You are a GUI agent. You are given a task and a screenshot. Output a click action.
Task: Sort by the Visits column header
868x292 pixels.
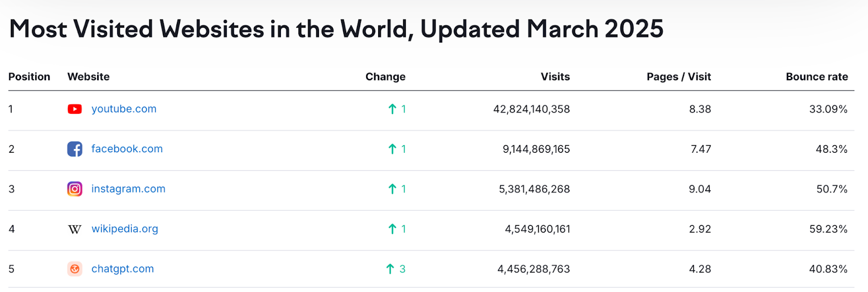[x=555, y=77]
